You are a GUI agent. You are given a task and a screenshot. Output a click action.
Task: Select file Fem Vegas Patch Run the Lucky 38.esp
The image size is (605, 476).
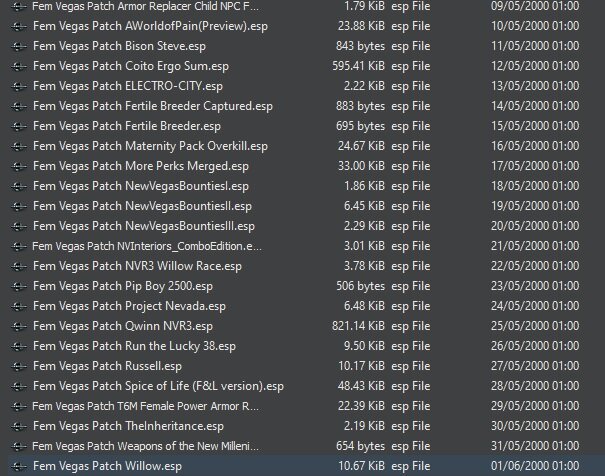tap(134, 347)
